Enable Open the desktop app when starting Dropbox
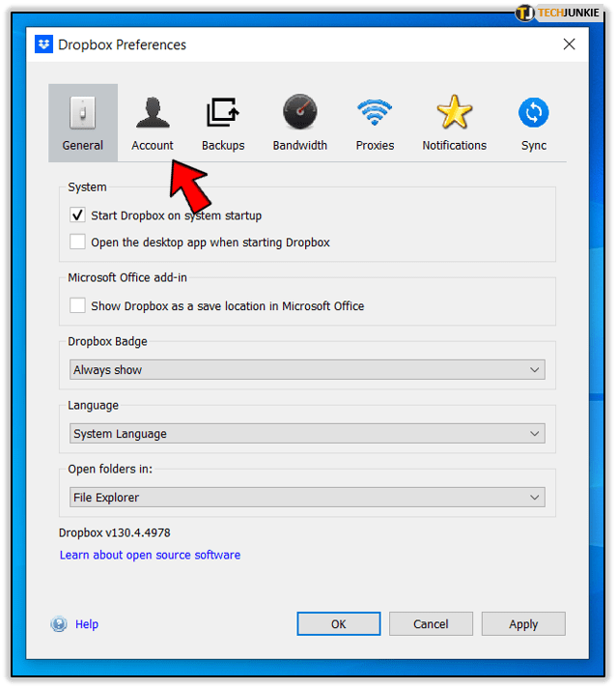616x688 pixels. click(x=77, y=242)
